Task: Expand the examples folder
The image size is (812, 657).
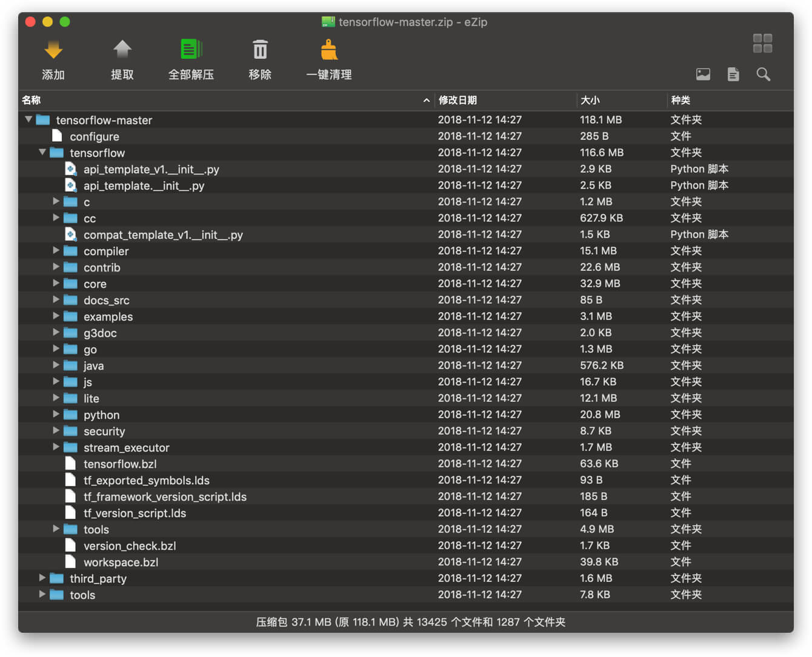Action: 56,316
